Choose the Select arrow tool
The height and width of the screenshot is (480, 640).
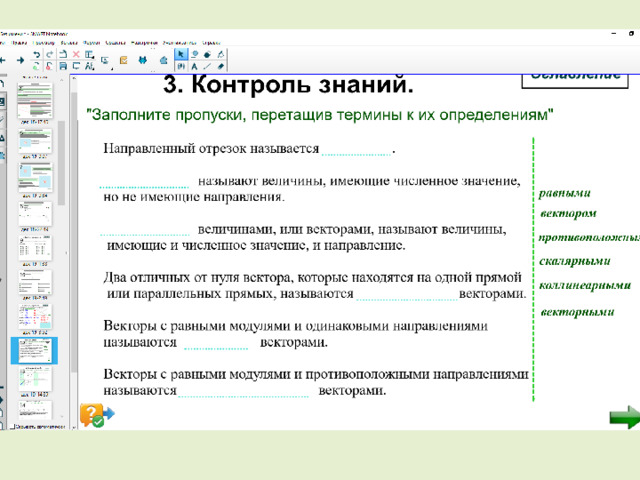(181, 54)
